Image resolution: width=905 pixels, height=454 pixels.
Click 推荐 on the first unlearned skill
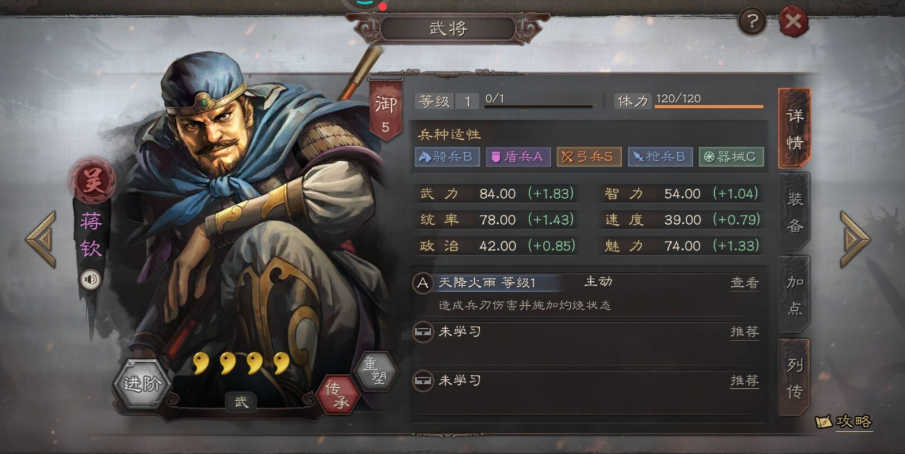point(745,332)
